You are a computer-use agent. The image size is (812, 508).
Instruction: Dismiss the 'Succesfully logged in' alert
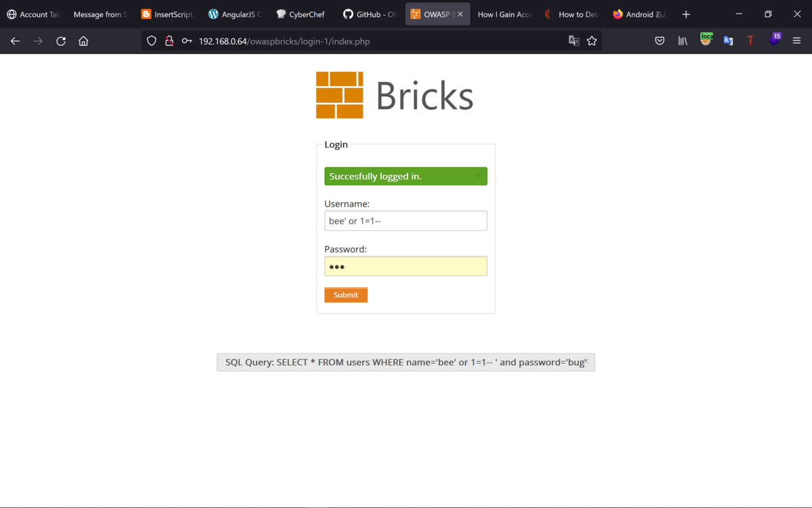(x=478, y=175)
